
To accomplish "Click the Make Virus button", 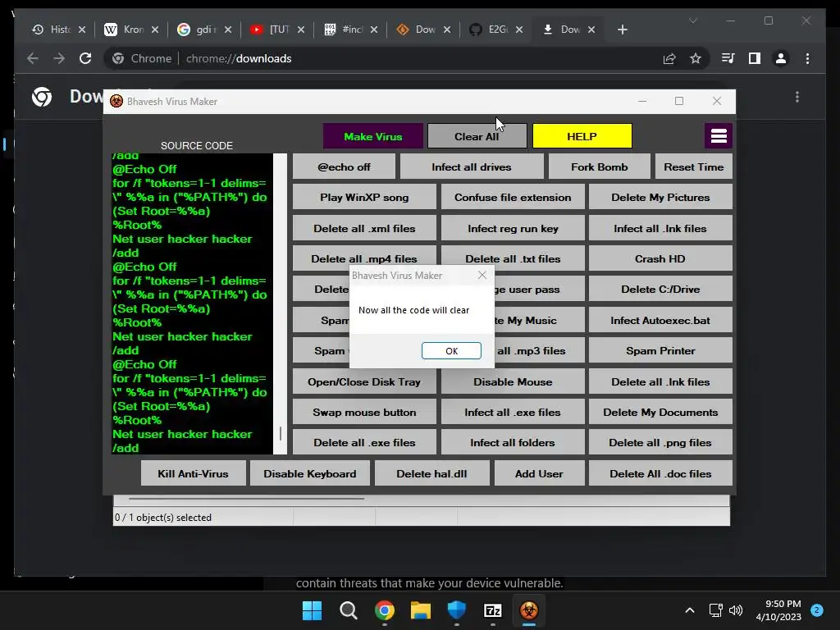I will [x=373, y=137].
